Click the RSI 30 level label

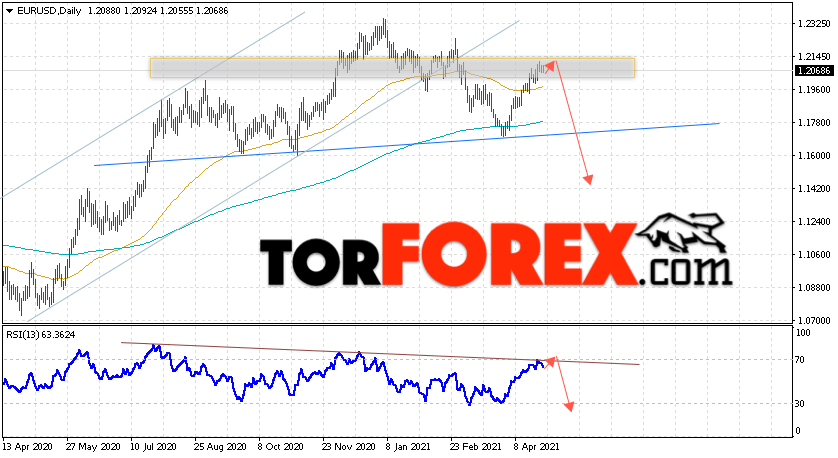800,404
